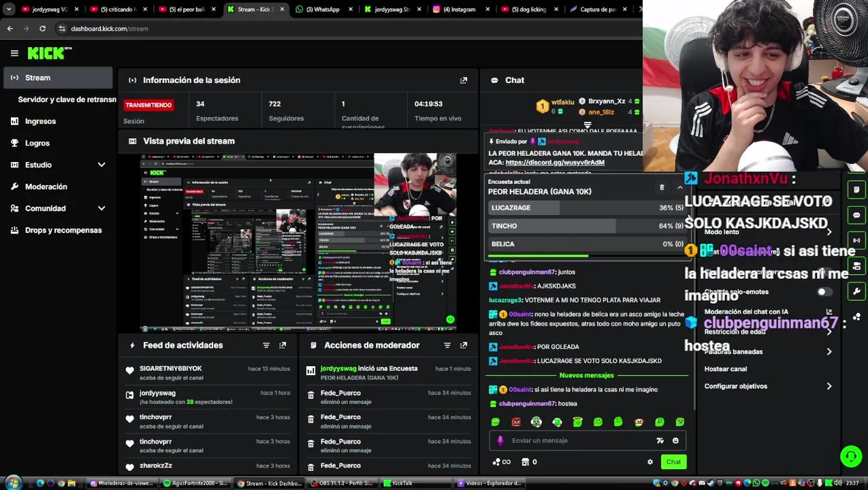868x490 pixels.
Task: Collapse the Encuesta actual poll panel
Action: pyautogui.click(x=679, y=187)
